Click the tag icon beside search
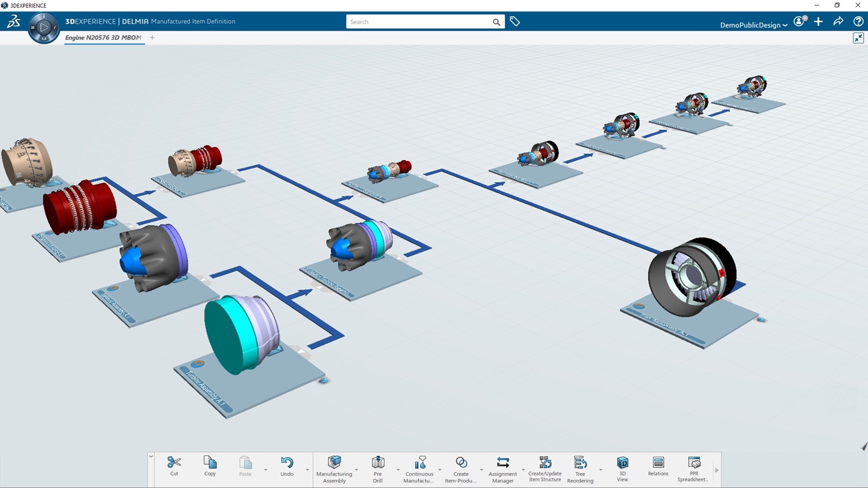 coord(514,21)
